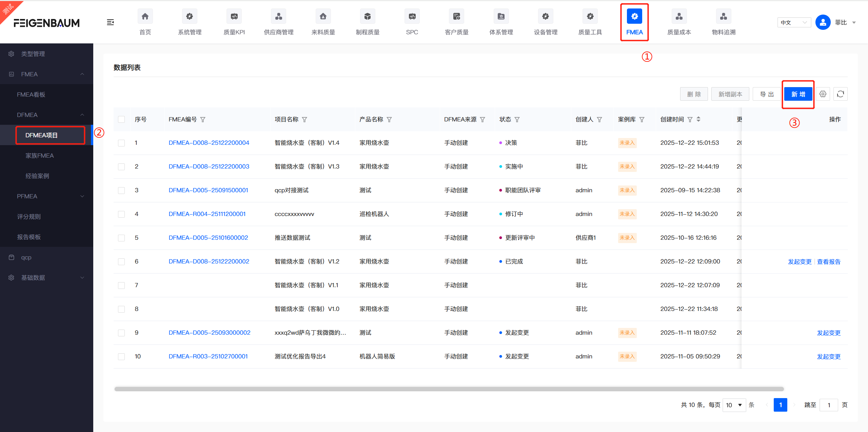Image resolution: width=868 pixels, height=432 pixels.
Task: Open the 质量KPI module icon
Action: point(234,16)
